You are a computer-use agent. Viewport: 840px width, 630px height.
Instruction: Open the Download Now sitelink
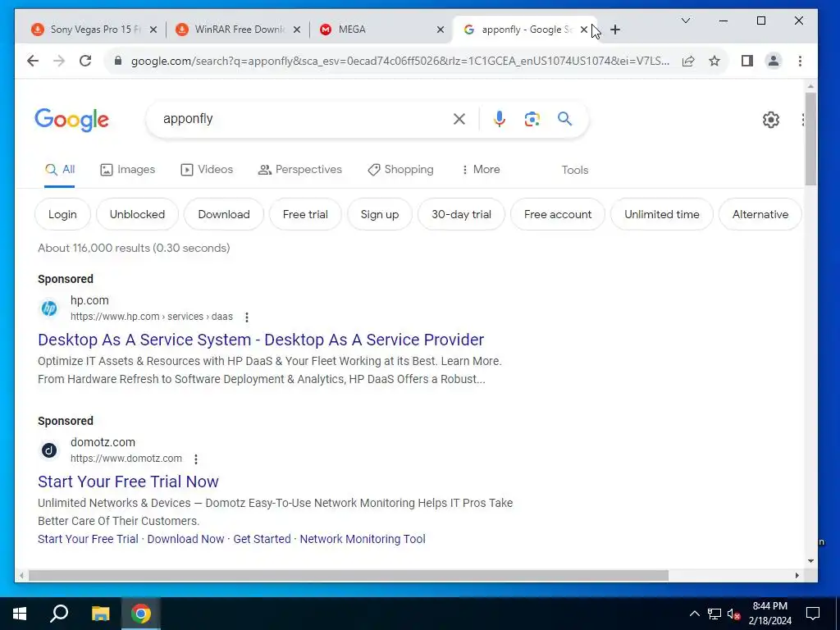[x=185, y=539]
